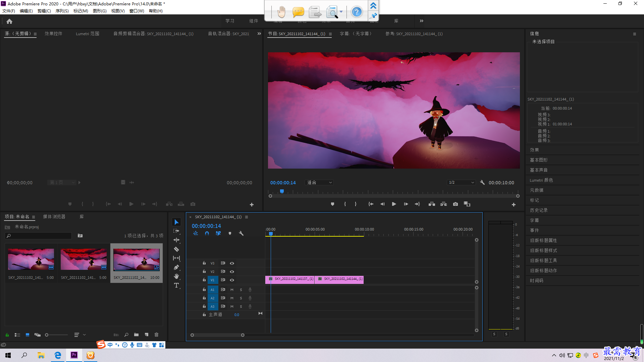The height and width of the screenshot is (362, 644).
Task: Open timeline sequence panel menu
Action: pos(247,217)
